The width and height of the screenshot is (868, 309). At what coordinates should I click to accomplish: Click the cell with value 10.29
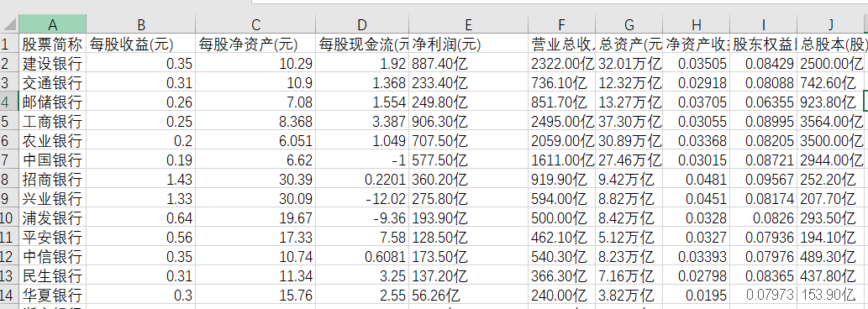[x=255, y=62]
